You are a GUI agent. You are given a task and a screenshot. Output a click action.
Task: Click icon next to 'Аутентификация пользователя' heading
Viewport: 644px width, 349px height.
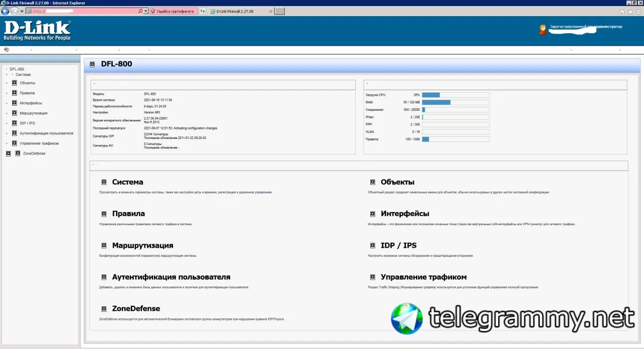[104, 277]
